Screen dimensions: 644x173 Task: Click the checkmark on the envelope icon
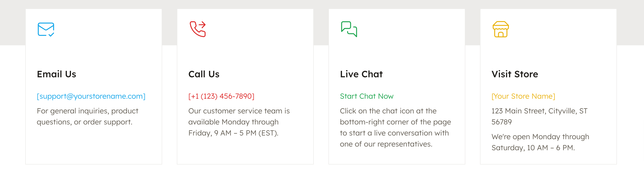[x=51, y=35]
